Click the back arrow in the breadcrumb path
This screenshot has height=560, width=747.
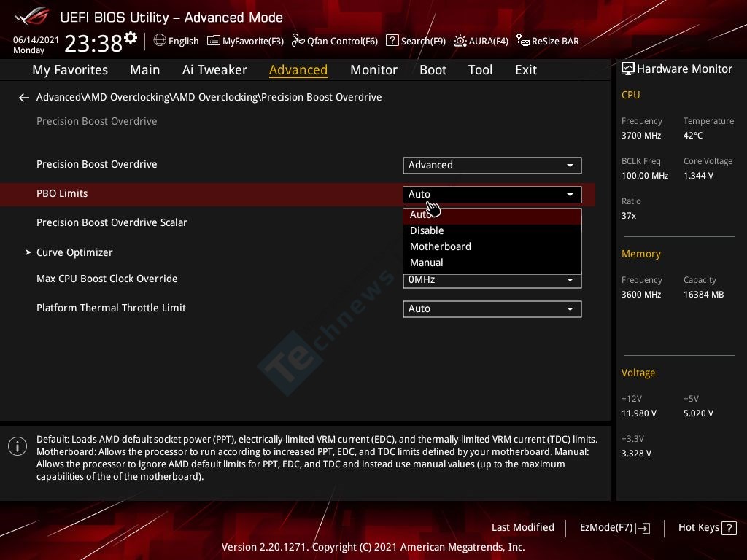[x=24, y=98]
